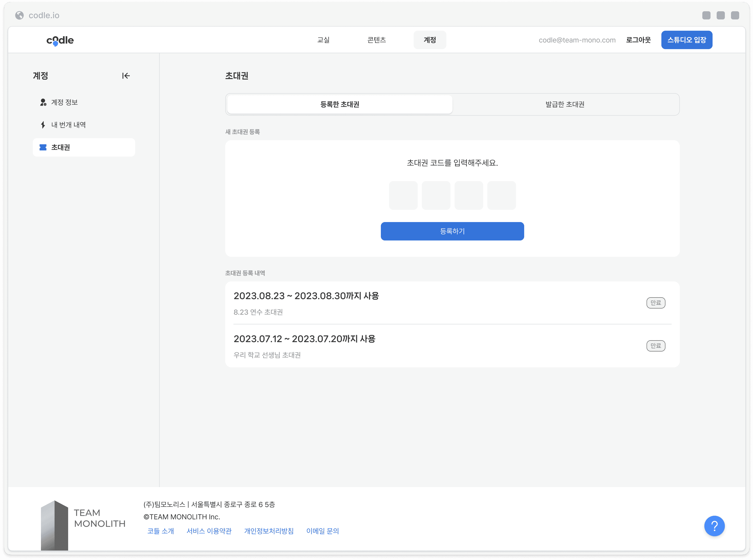Click 스튜디오 입장 button

tap(686, 40)
